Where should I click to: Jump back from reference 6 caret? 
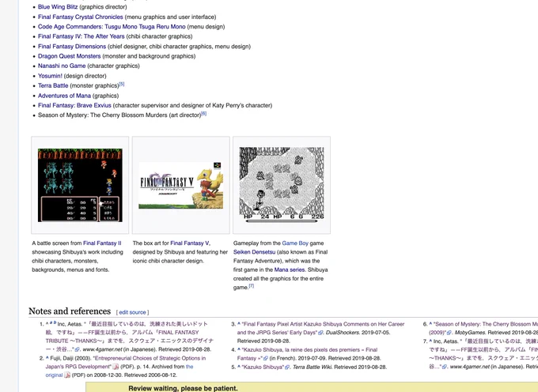[x=430, y=324]
